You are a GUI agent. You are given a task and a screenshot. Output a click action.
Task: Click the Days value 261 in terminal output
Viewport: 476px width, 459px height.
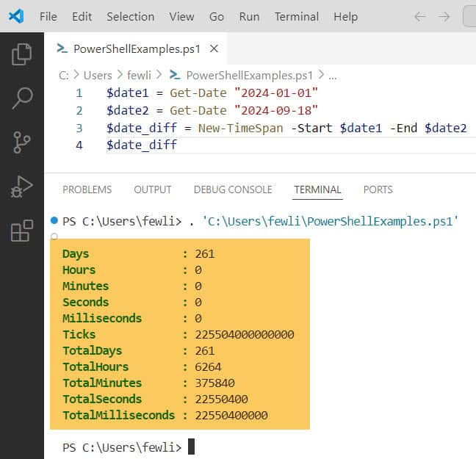[x=205, y=254]
